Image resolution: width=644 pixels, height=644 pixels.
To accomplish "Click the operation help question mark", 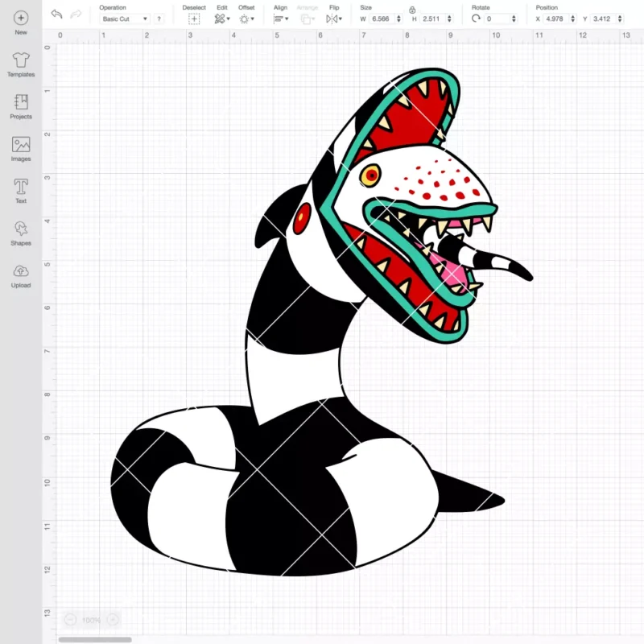I will click(159, 19).
